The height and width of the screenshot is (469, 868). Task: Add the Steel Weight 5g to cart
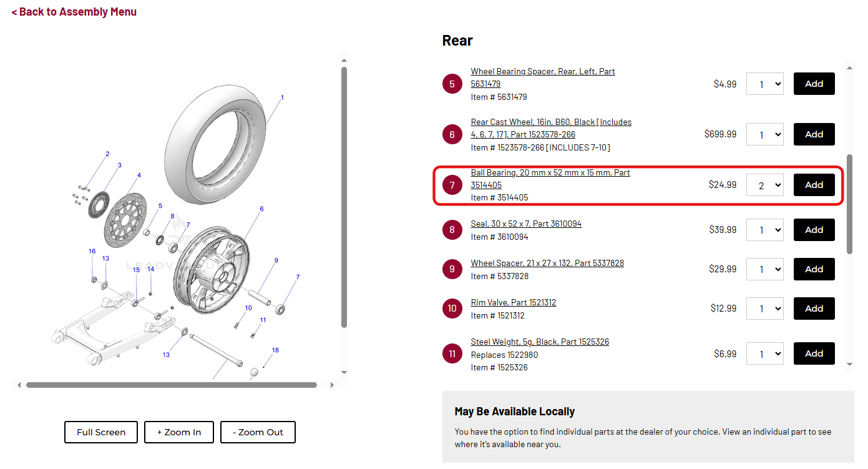click(x=814, y=353)
